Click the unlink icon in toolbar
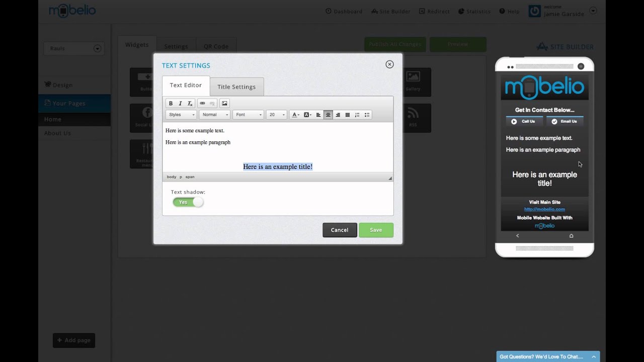This screenshot has width=644, height=362. pyautogui.click(x=212, y=104)
